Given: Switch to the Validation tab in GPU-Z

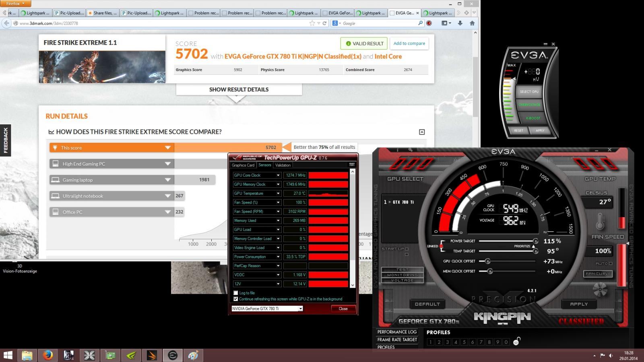Looking at the screenshot, I should [x=283, y=165].
